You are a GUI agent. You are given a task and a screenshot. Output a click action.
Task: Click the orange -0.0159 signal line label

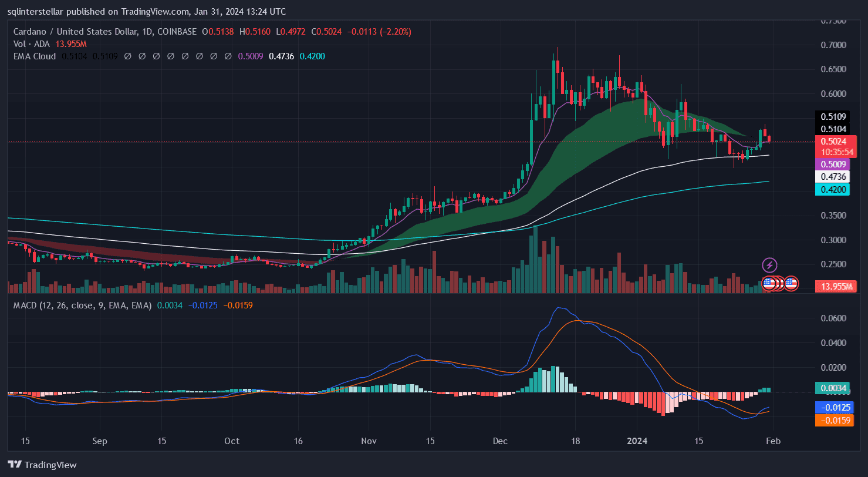(x=832, y=420)
